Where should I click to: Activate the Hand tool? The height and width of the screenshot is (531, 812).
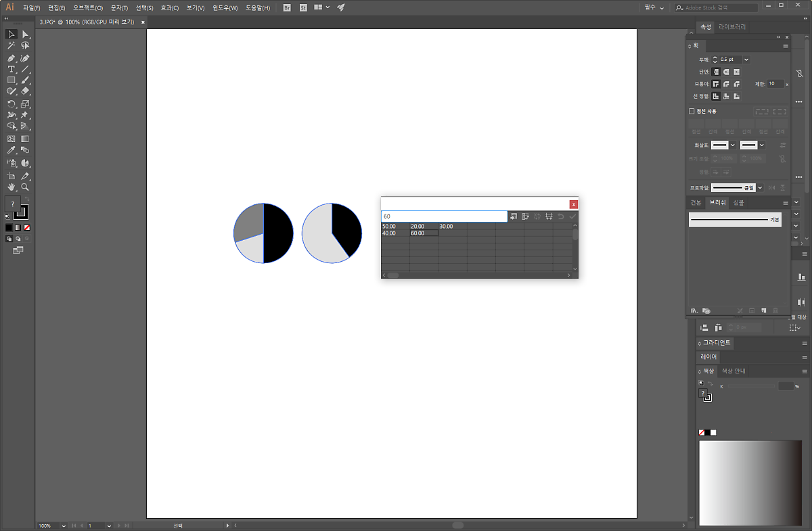tap(12, 187)
